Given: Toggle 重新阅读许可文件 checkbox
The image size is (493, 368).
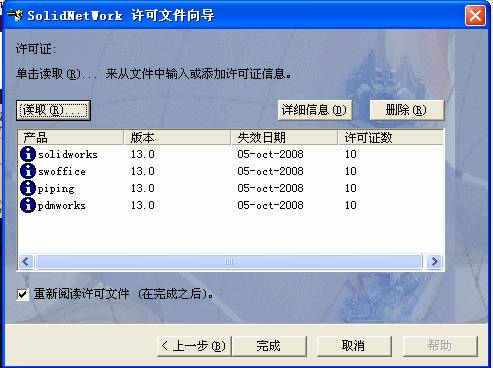Looking at the screenshot, I should click(x=23, y=294).
